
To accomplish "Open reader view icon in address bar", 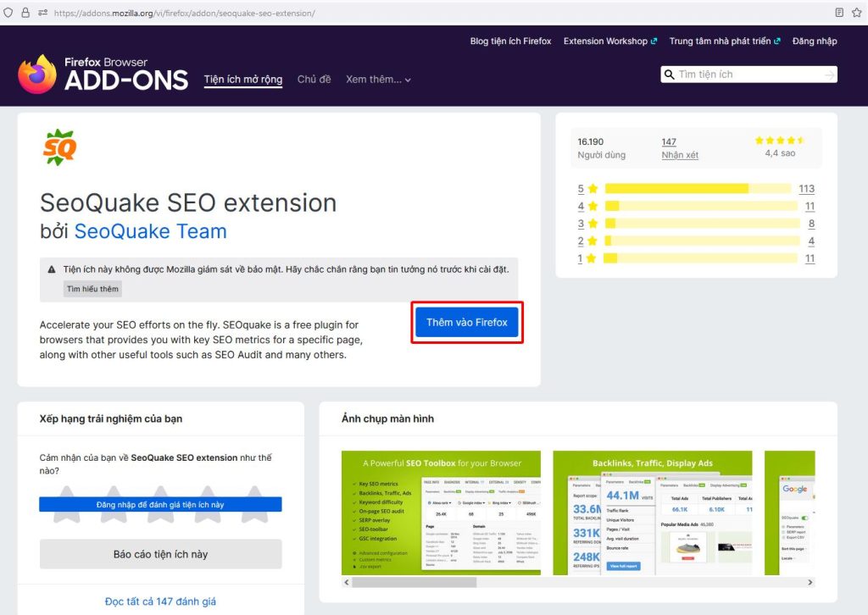I will point(839,13).
